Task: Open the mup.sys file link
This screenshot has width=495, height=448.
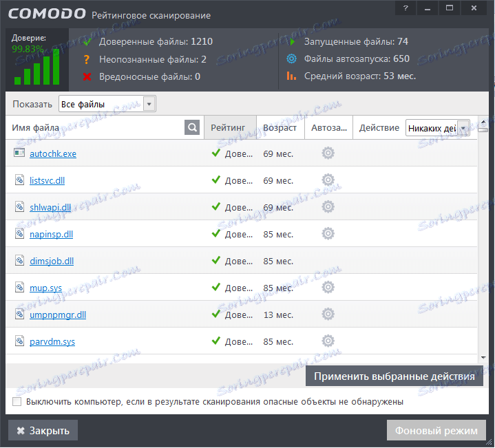Action: [45, 288]
